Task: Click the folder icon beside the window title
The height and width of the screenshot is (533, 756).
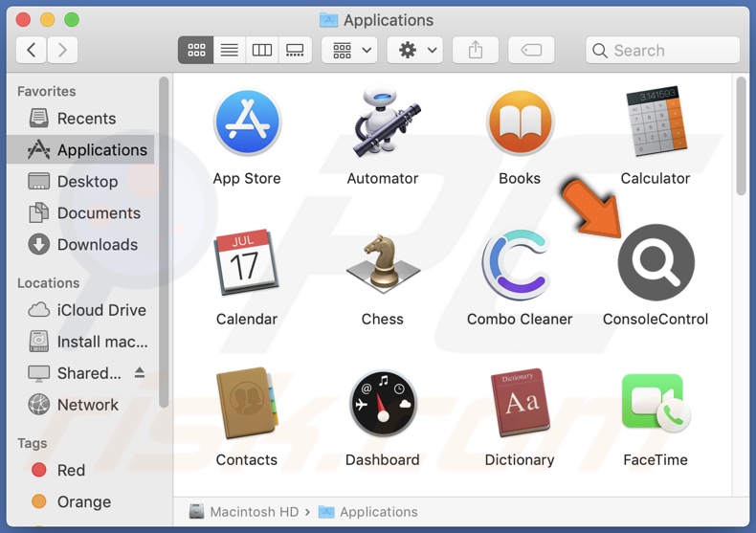Action: click(328, 20)
